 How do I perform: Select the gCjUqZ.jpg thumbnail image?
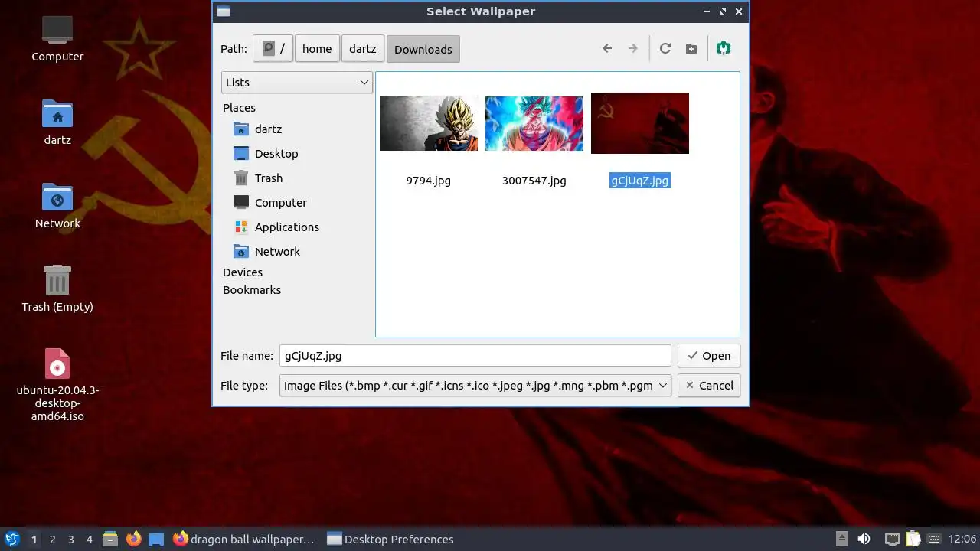point(640,123)
